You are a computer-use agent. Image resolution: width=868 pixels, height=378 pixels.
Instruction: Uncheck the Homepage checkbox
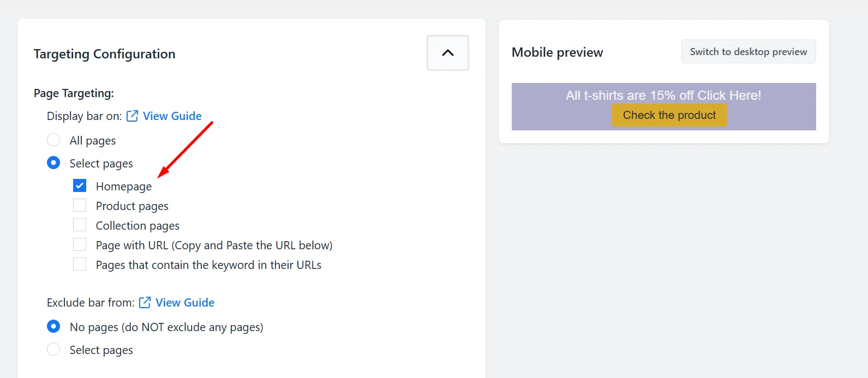[x=80, y=186]
